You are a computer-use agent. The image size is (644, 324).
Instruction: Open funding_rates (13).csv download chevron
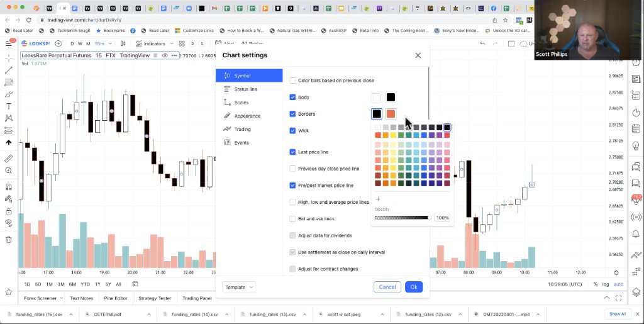[x=304, y=315]
